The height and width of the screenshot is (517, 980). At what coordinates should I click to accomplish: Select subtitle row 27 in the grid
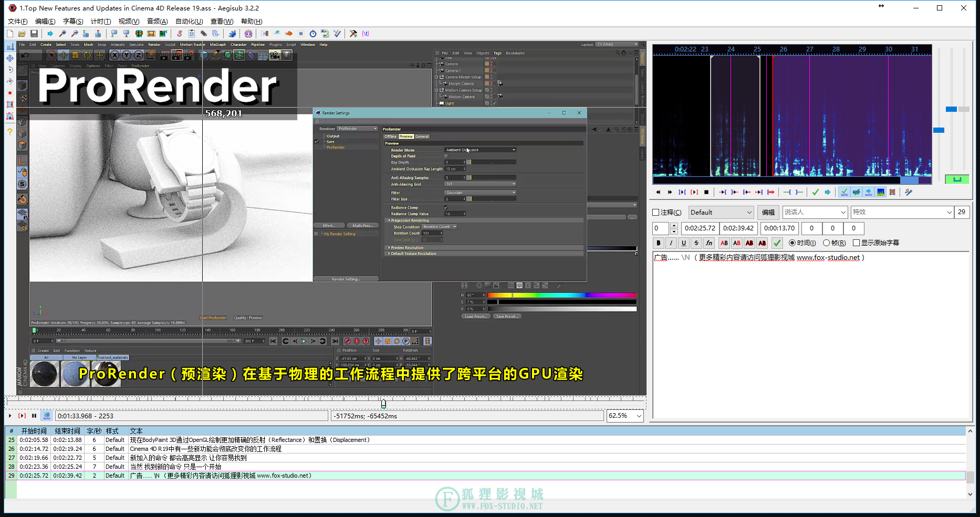click(x=485, y=458)
